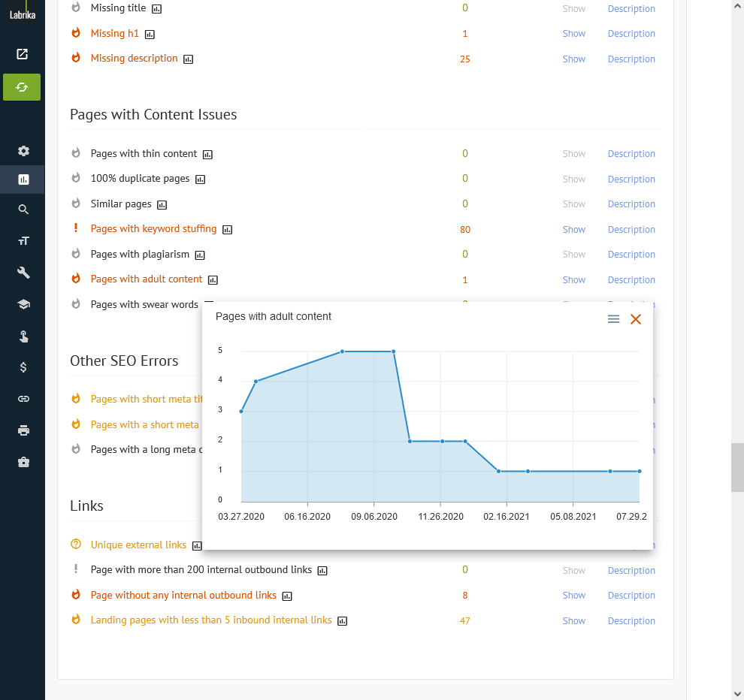
Task: Expand the Missing description mini chart
Action: [x=188, y=59]
